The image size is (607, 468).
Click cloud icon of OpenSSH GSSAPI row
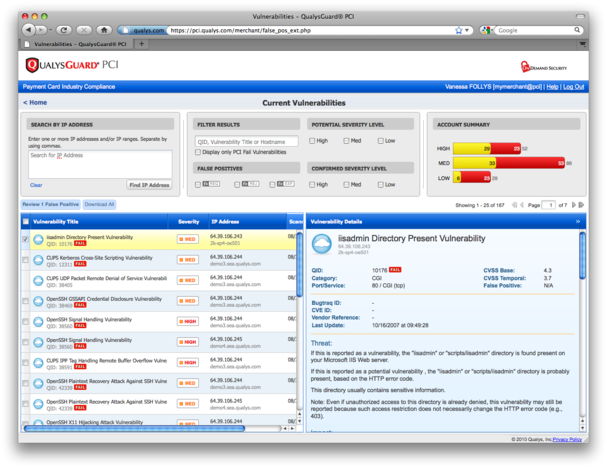click(x=38, y=301)
